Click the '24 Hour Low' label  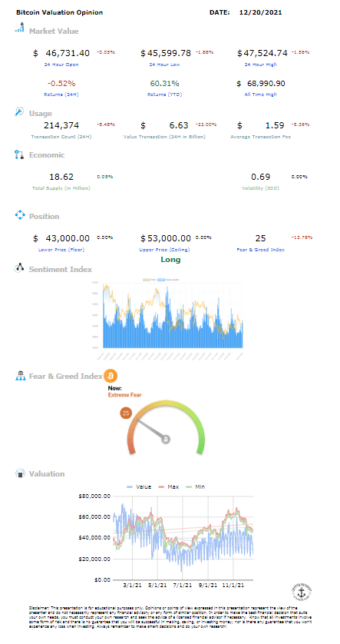point(164,65)
